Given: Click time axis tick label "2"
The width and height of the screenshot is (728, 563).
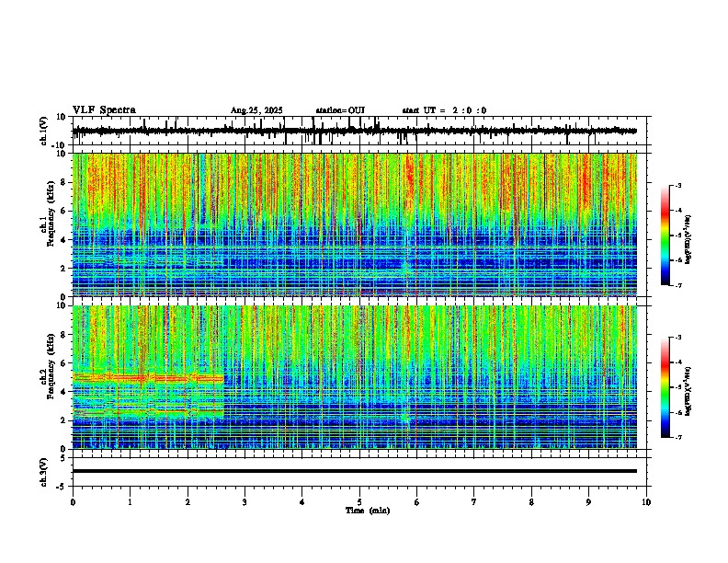Looking at the screenshot, I should pos(188,502).
